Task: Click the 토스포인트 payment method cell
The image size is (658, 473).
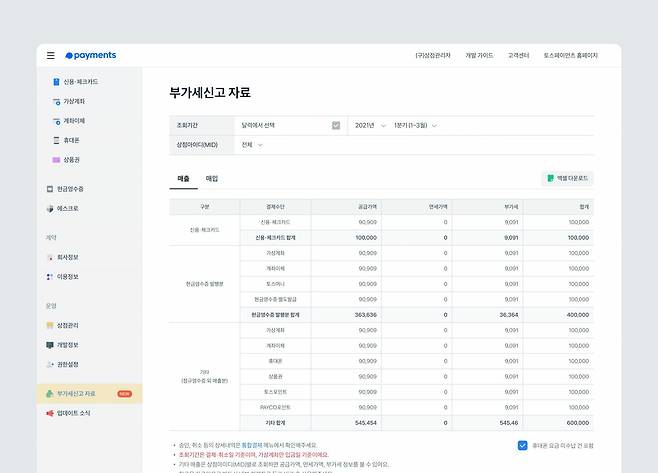Action: click(x=275, y=392)
